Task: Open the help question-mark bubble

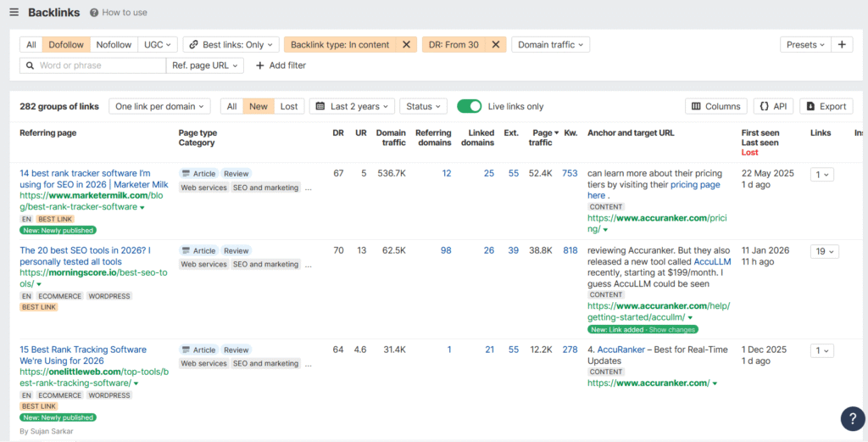Action: coord(853,419)
